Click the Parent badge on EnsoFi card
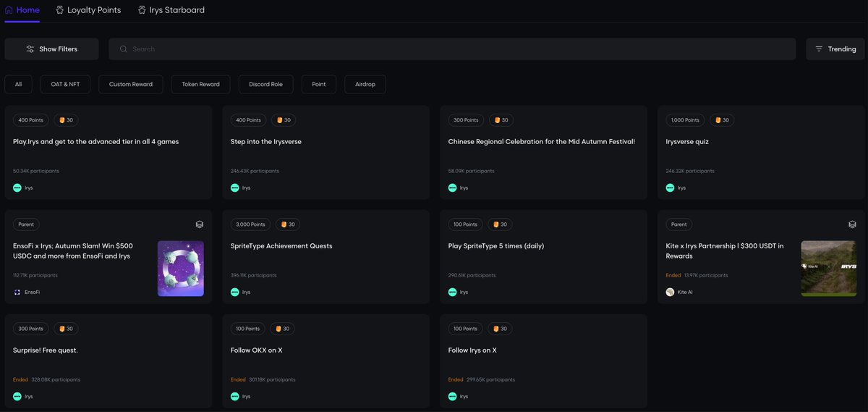This screenshot has width=868, height=412. (27, 224)
